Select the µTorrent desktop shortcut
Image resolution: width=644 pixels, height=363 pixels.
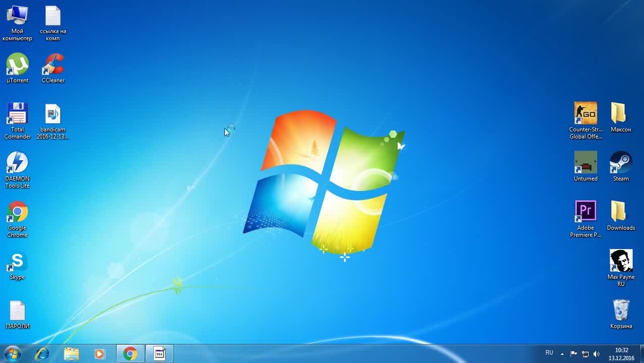coord(17,65)
